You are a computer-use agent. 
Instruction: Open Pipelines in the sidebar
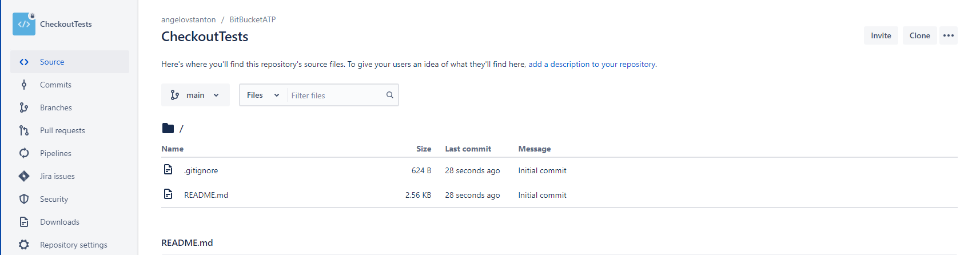click(x=70, y=153)
